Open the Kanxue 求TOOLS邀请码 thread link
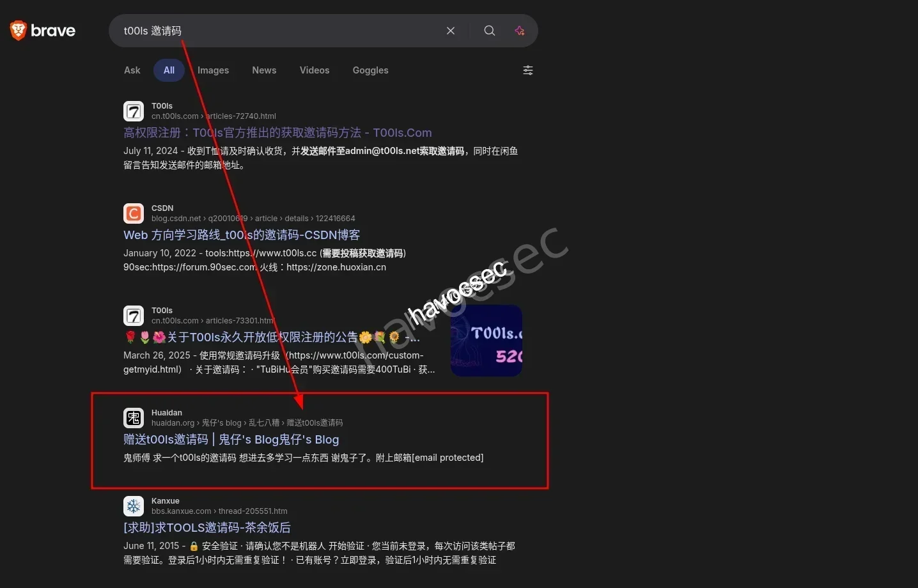This screenshot has width=918, height=588. [x=206, y=527]
